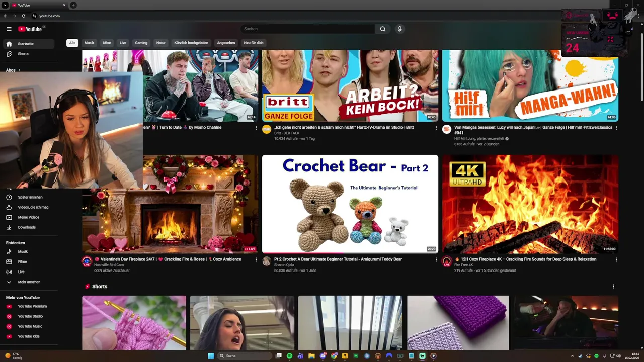Open options menu for 12H Cozy Fireplace

[616, 260]
